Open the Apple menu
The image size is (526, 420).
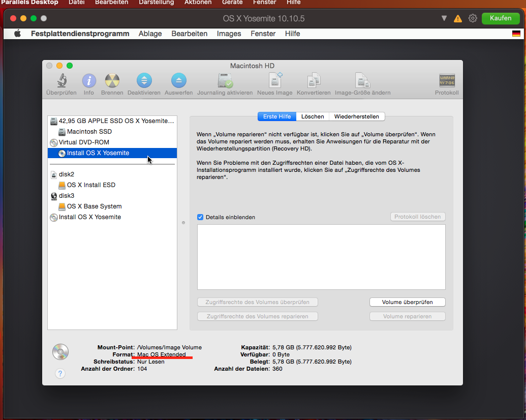click(17, 34)
